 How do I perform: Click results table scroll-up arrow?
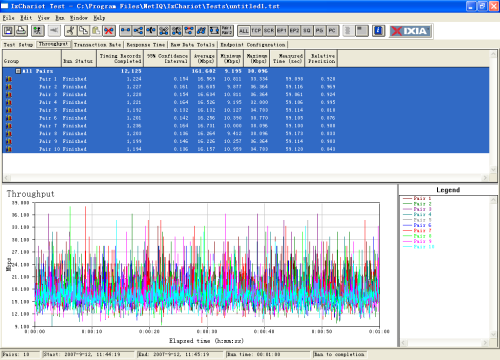click(493, 54)
